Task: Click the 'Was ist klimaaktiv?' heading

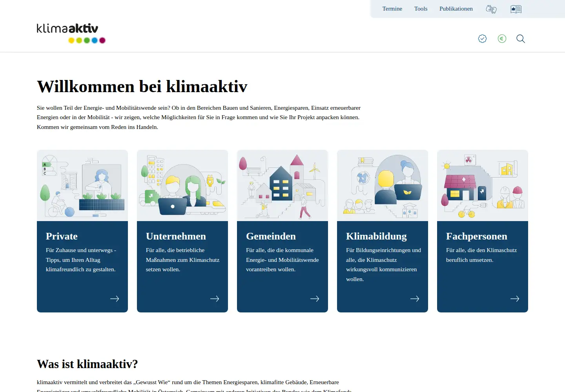Action: tap(87, 364)
